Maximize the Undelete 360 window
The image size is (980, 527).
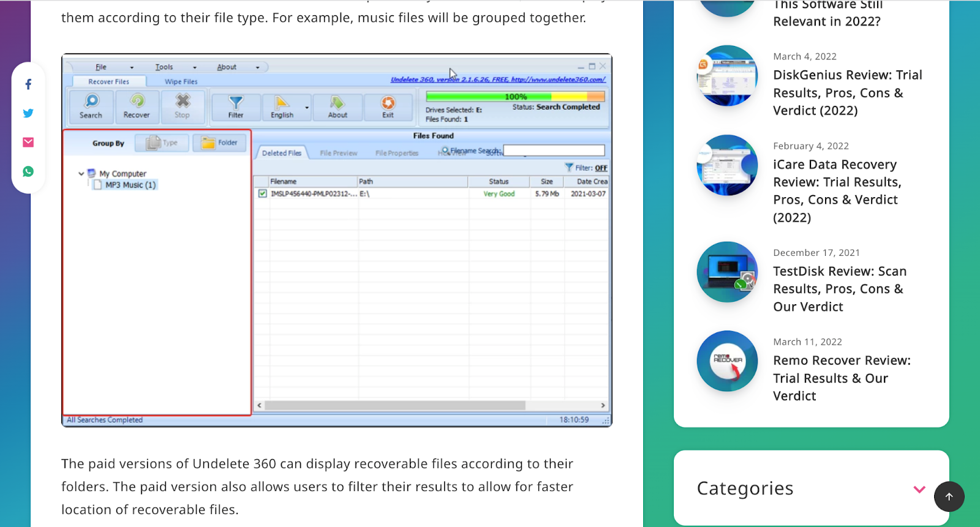pyautogui.click(x=592, y=66)
